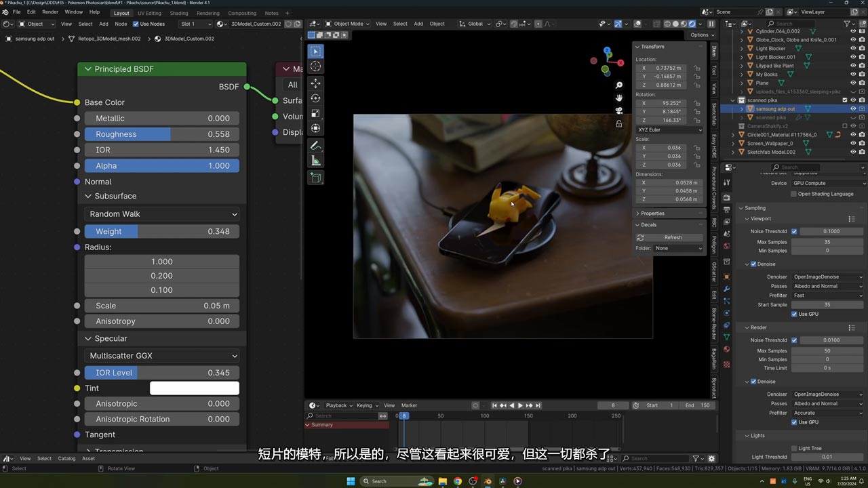Click the pan view hand icon
The width and height of the screenshot is (868, 488).
[x=619, y=98]
